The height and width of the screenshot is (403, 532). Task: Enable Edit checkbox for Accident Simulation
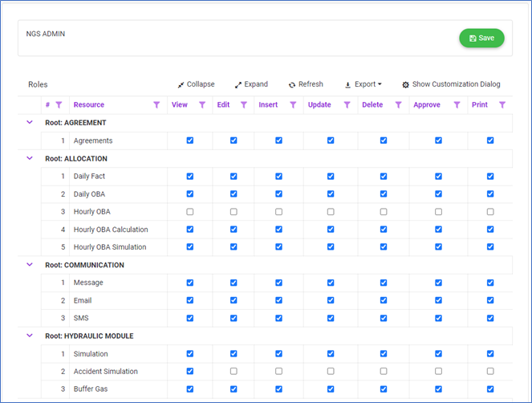[234, 372]
